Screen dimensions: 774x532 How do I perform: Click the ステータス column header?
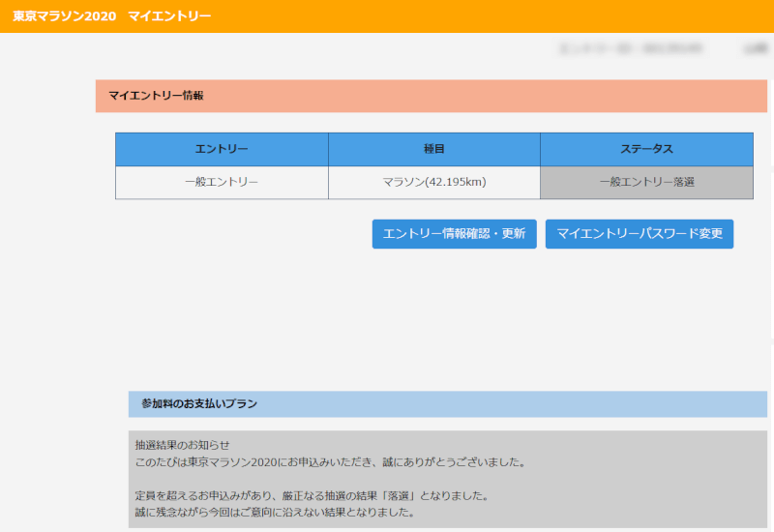(x=646, y=149)
